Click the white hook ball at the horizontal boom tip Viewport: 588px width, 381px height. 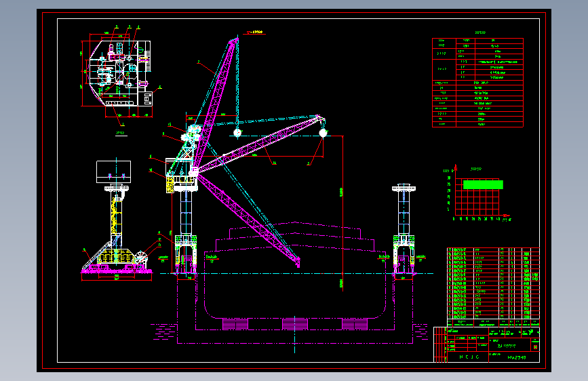(323, 133)
